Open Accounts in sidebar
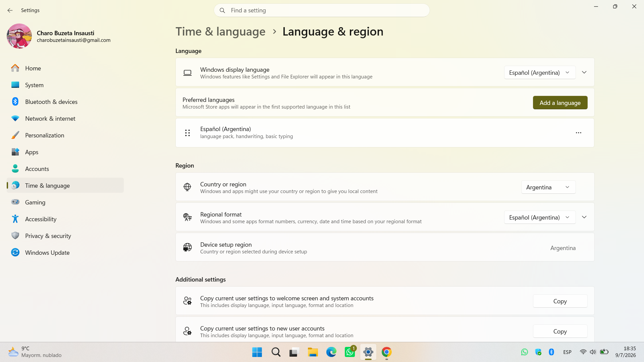 65,169
